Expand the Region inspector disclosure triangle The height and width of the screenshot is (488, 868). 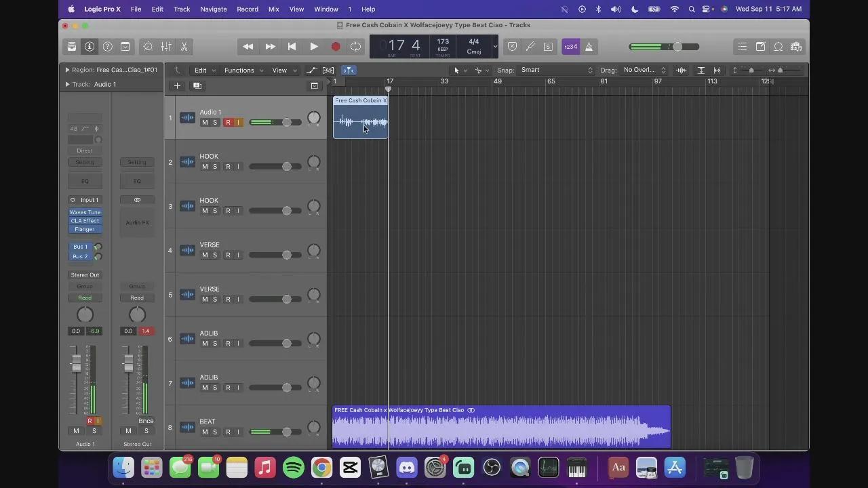click(67, 70)
